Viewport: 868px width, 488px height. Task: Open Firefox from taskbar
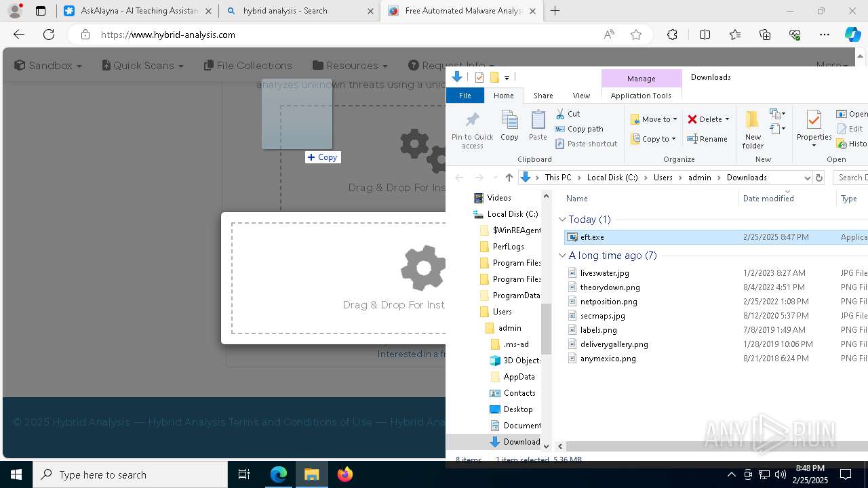coord(345,474)
